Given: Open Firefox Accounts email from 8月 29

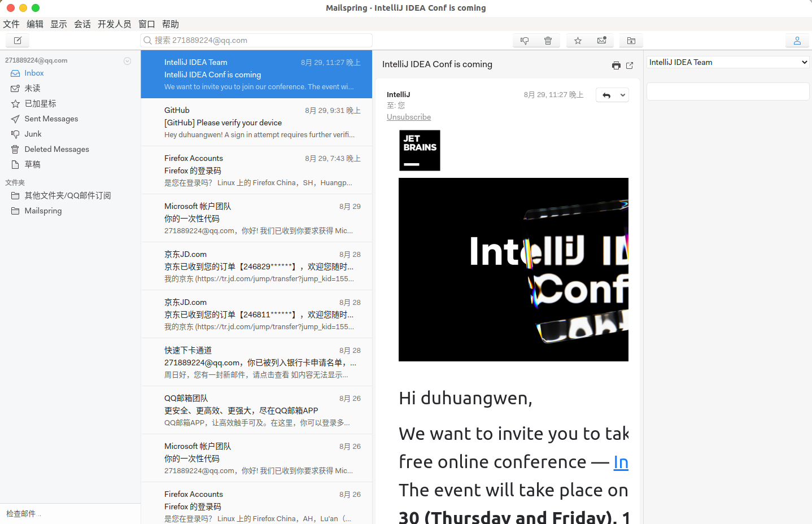Looking at the screenshot, I should (x=256, y=171).
